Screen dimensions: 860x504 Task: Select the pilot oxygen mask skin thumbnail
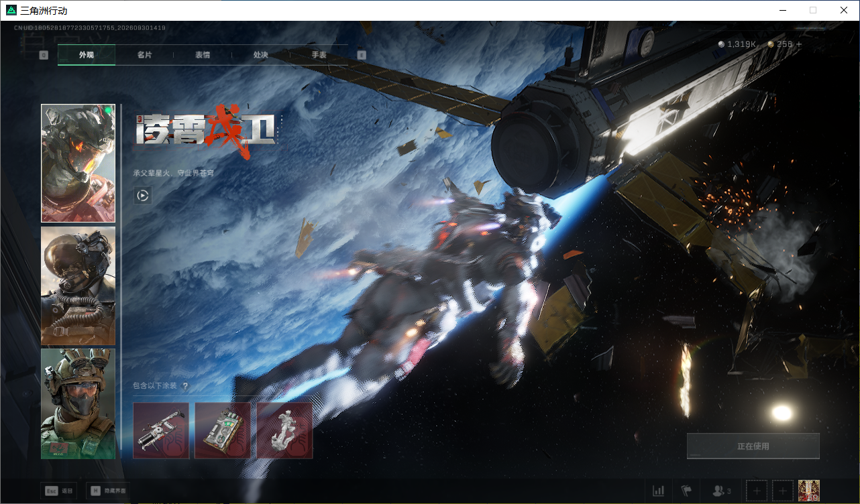78,286
